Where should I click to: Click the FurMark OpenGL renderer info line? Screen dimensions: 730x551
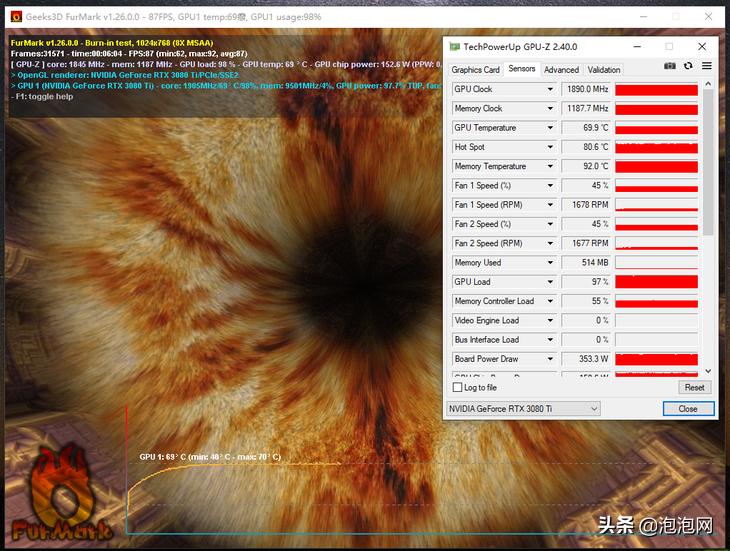coord(124,75)
